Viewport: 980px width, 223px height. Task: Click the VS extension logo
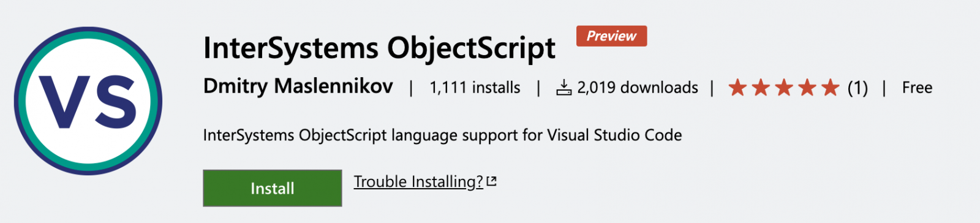tap(88, 101)
